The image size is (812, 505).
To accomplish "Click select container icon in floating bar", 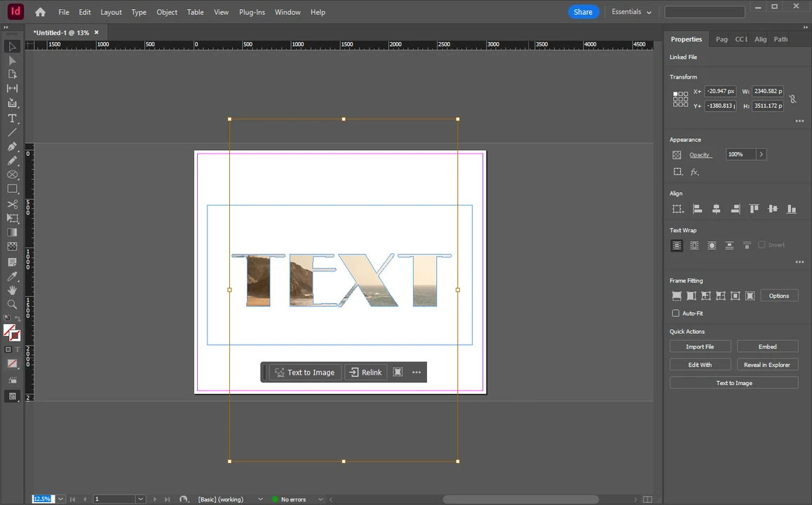I will click(x=398, y=372).
